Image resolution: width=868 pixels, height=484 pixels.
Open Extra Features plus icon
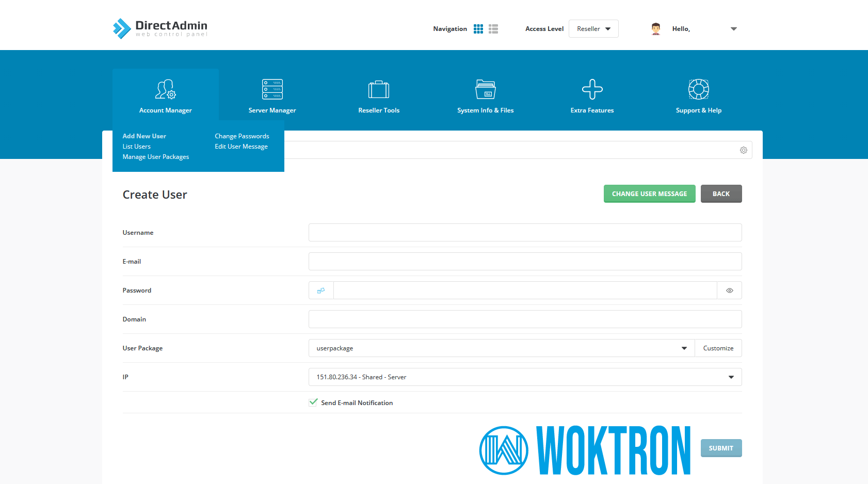(x=592, y=89)
